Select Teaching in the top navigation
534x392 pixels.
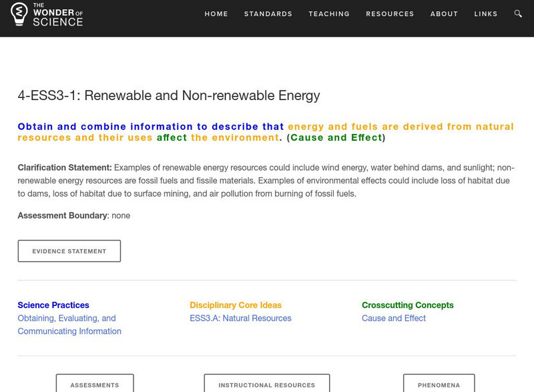pyautogui.click(x=329, y=14)
